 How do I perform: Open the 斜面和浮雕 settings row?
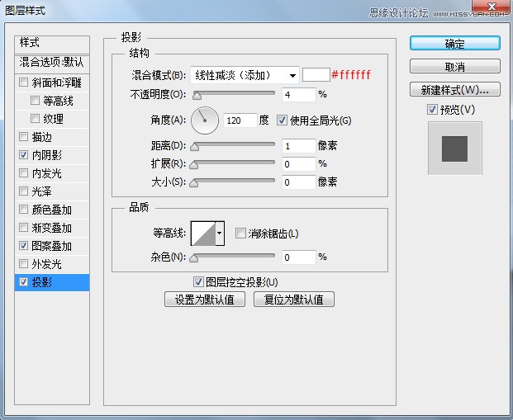tap(52, 83)
